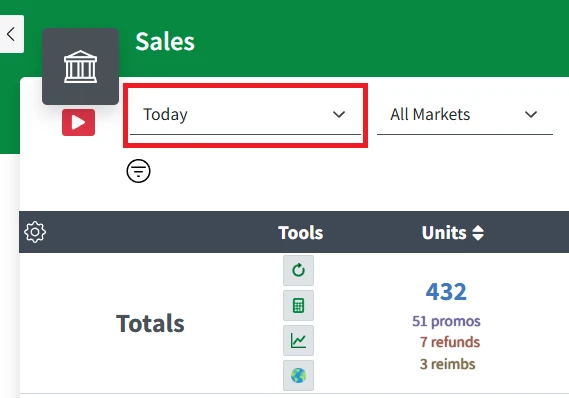Open the line chart tool in Totals row
This screenshot has height=398, width=569.
coord(298,340)
